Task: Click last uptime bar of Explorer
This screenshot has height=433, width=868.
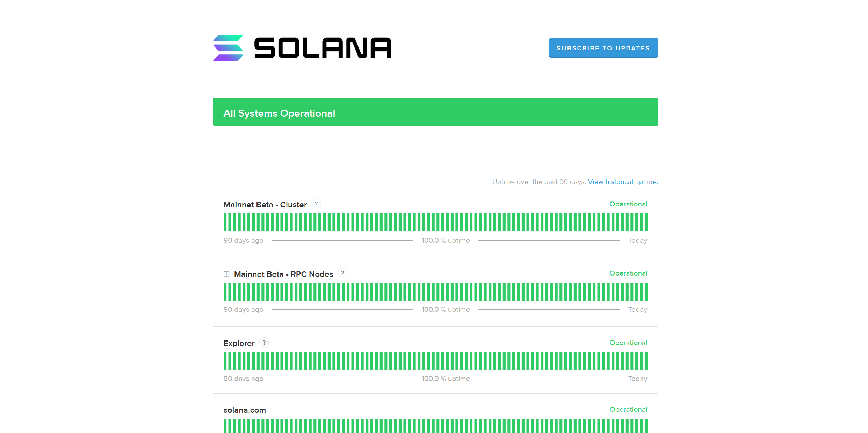Action: tap(646, 361)
